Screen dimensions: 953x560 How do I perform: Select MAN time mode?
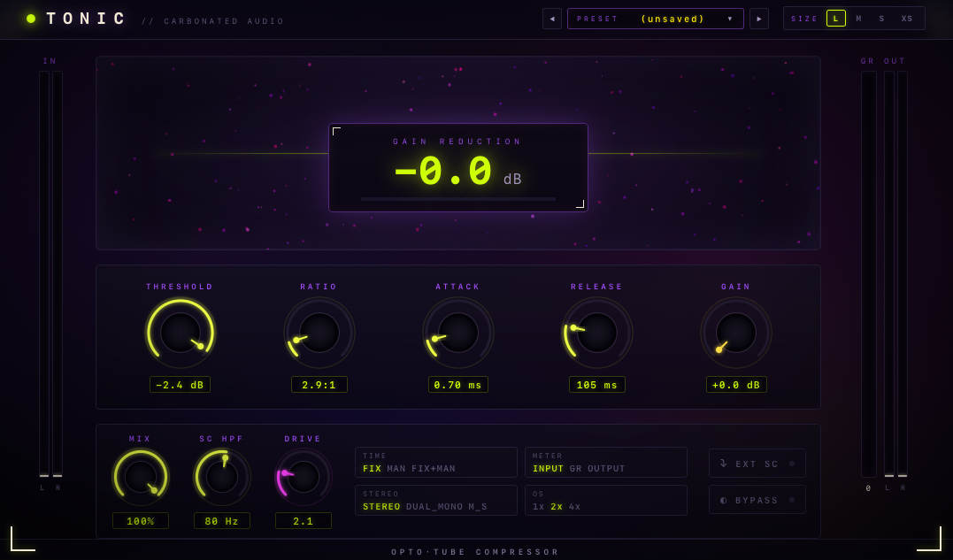[396, 469]
